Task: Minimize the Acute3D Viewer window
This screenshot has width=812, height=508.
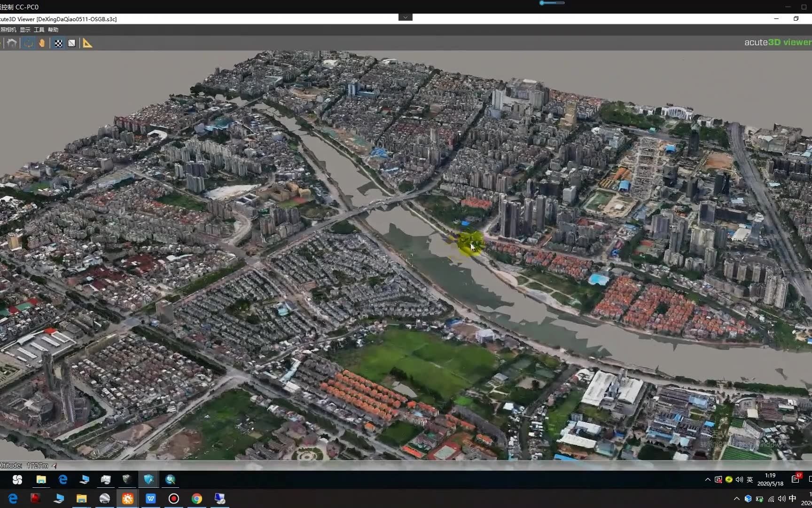Action: [x=776, y=19]
